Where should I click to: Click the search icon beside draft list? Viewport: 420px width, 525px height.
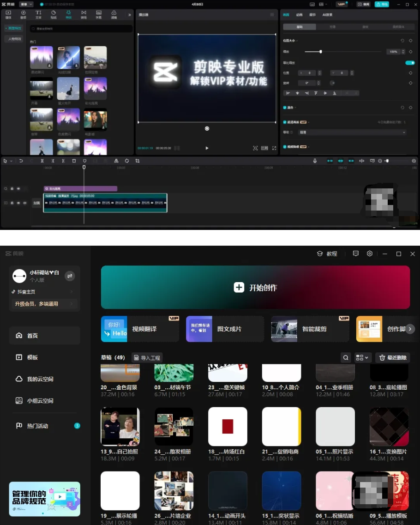[x=346, y=357]
